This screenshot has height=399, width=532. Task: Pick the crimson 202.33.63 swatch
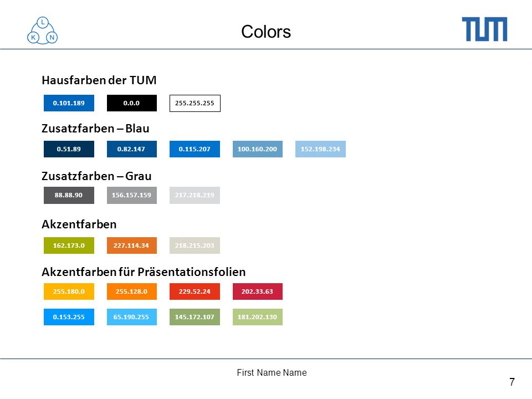click(x=258, y=291)
